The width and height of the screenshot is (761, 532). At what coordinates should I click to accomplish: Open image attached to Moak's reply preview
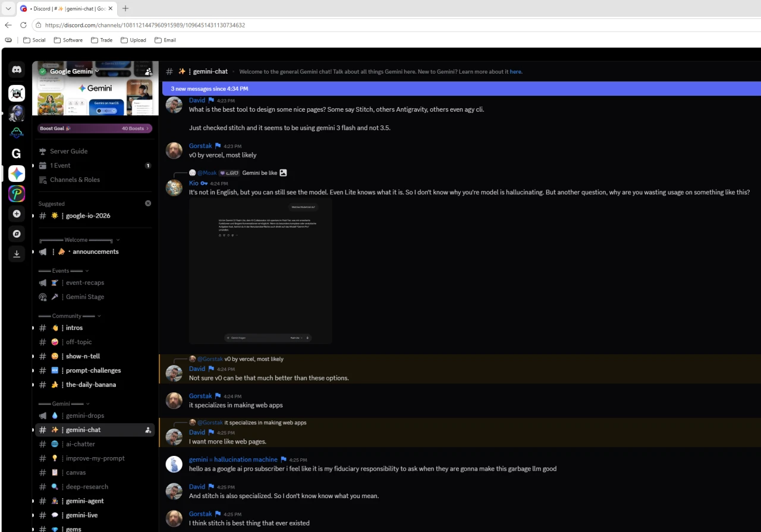point(284,173)
